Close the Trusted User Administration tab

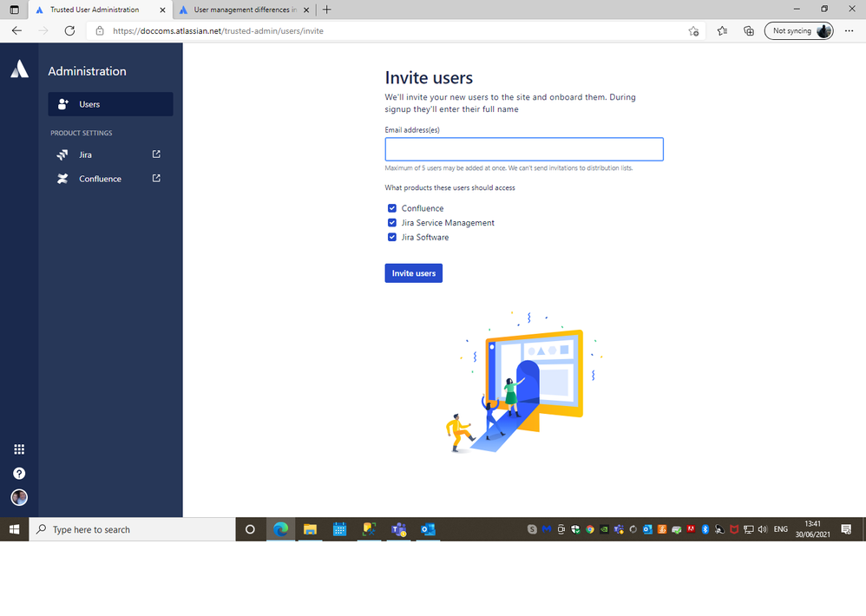point(162,10)
